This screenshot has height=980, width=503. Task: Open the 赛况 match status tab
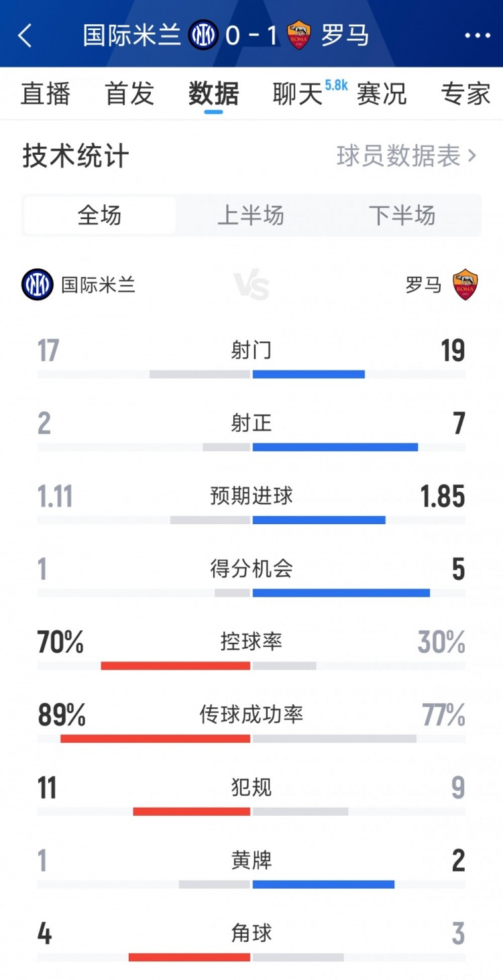tap(381, 95)
